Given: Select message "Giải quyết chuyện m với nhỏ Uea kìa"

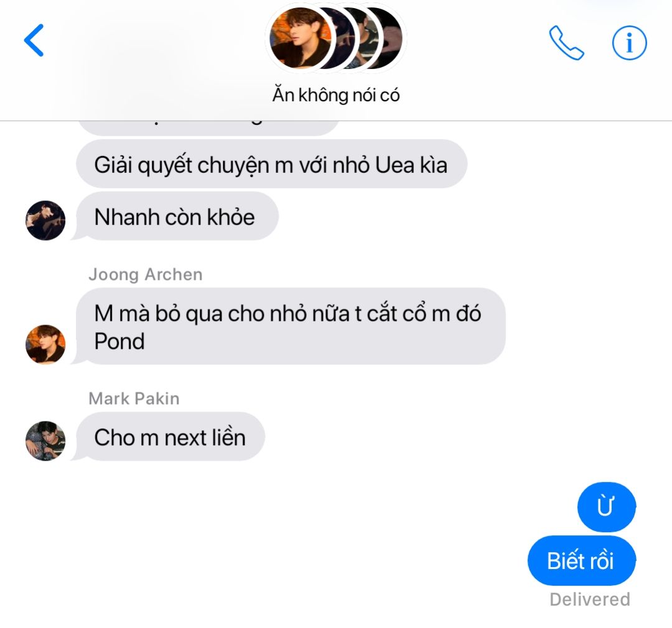Looking at the screenshot, I should [271, 164].
